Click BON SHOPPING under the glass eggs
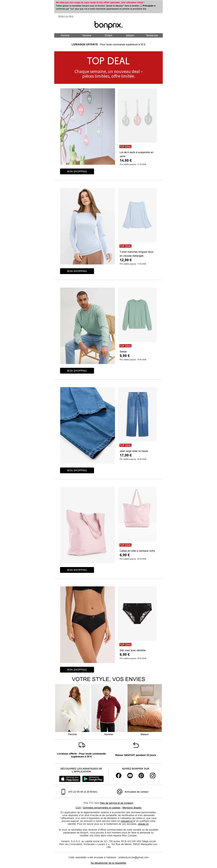 [x=77, y=171]
